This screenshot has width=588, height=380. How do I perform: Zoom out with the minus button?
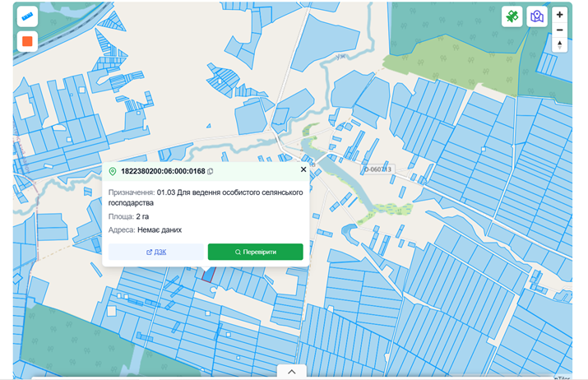pos(559,30)
